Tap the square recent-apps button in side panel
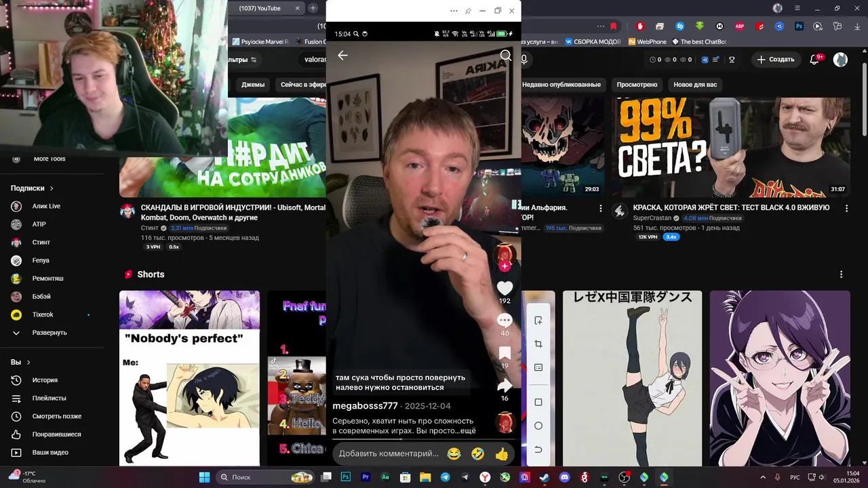868x488 pixels. tap(538, 402)
